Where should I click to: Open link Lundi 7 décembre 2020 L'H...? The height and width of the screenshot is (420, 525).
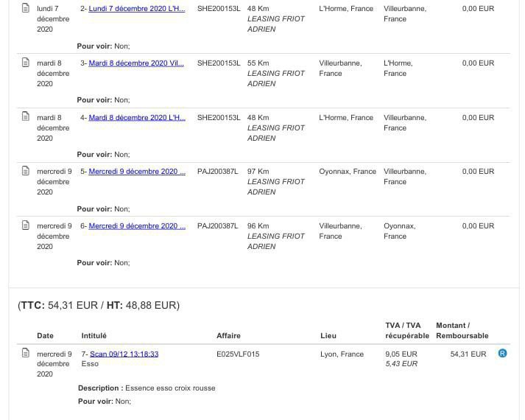137,9
